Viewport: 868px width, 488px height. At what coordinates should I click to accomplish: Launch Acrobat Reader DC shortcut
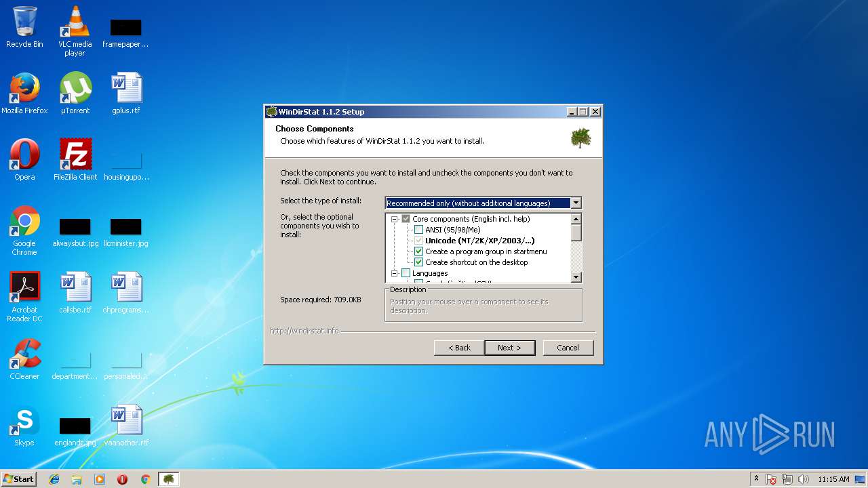(24, 297)
